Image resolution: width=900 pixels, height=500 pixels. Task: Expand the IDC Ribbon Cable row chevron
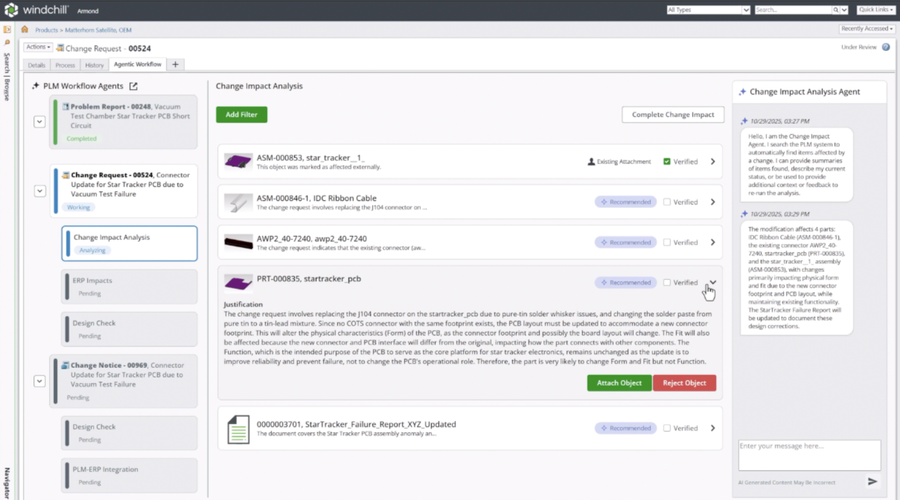(712, 202)
